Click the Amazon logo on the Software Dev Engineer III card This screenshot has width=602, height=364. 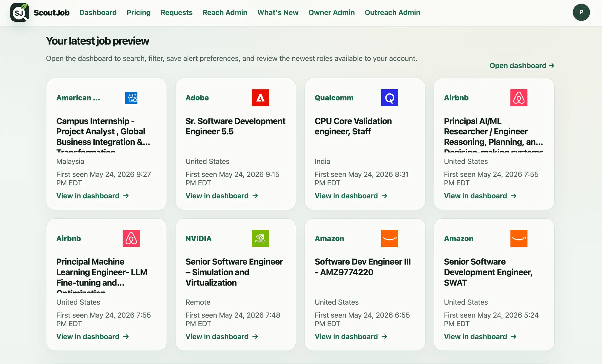click(x=389, y=238)
